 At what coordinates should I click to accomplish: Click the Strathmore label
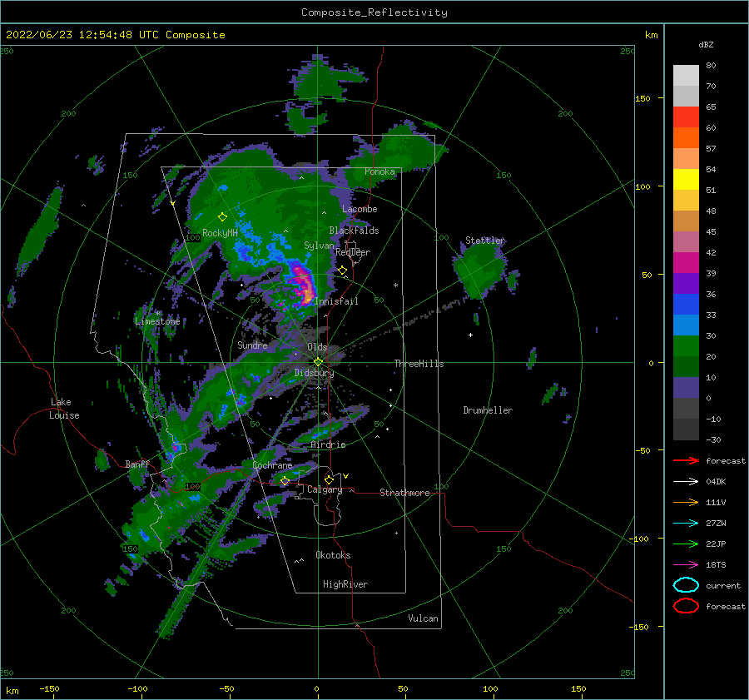(404, 493)
